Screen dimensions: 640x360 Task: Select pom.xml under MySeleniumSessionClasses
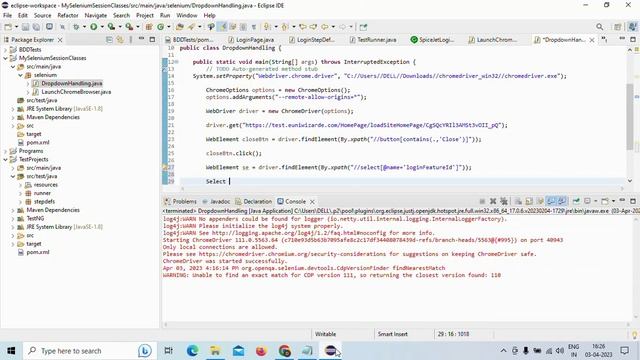click(38, 142)
